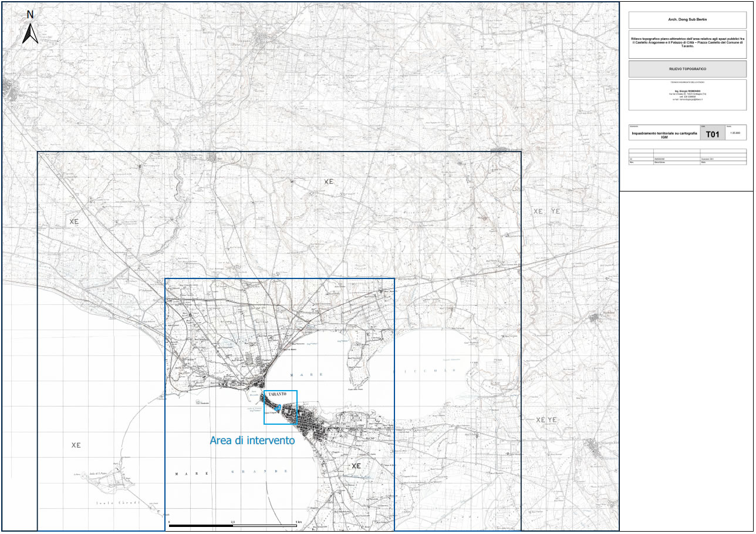This screenshot has height=534, width=756.
Task: Click the 5 km graphic scale bar
Action: 232,526
